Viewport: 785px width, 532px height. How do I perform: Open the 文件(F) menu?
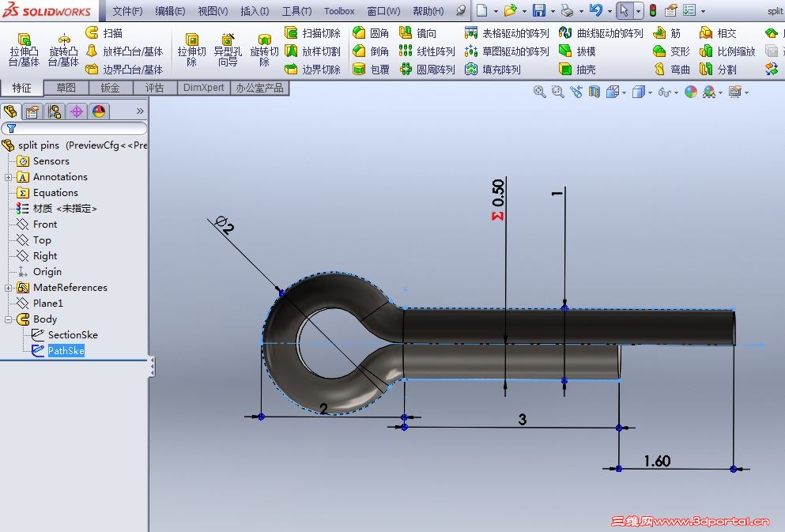127,10
